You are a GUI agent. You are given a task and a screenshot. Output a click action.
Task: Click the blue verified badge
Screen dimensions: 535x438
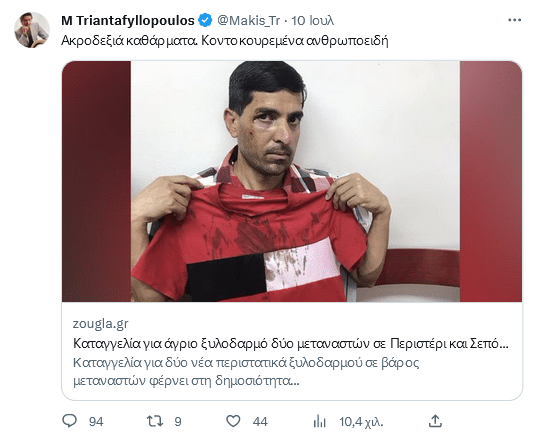tap(205, 20)
